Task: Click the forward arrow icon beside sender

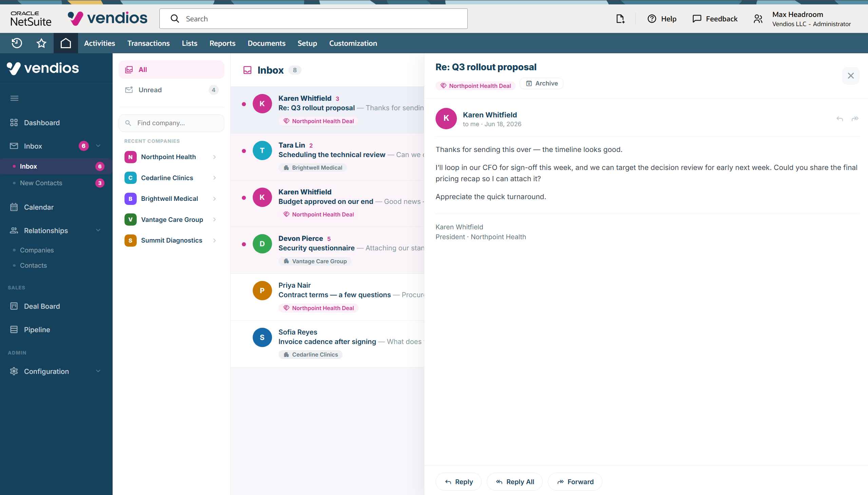Action: [855, 119]
